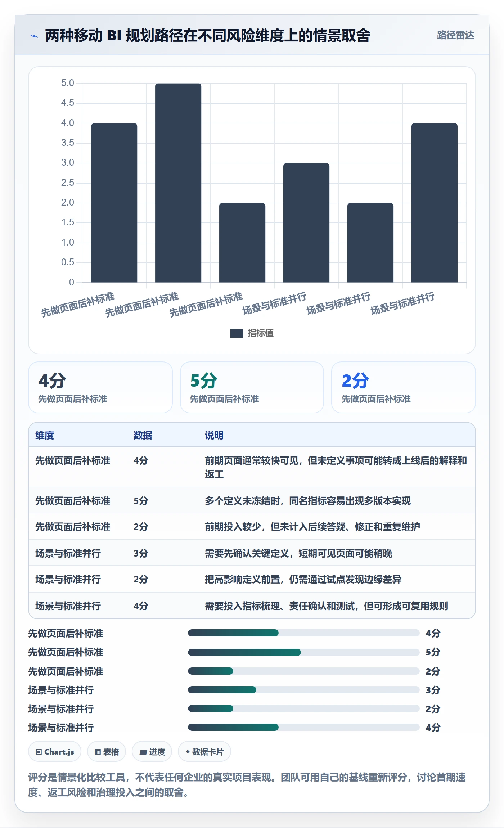Click 场景与标准并行 progress bar showing 4分
Screen dimensions: 504x828
[303, 727]
